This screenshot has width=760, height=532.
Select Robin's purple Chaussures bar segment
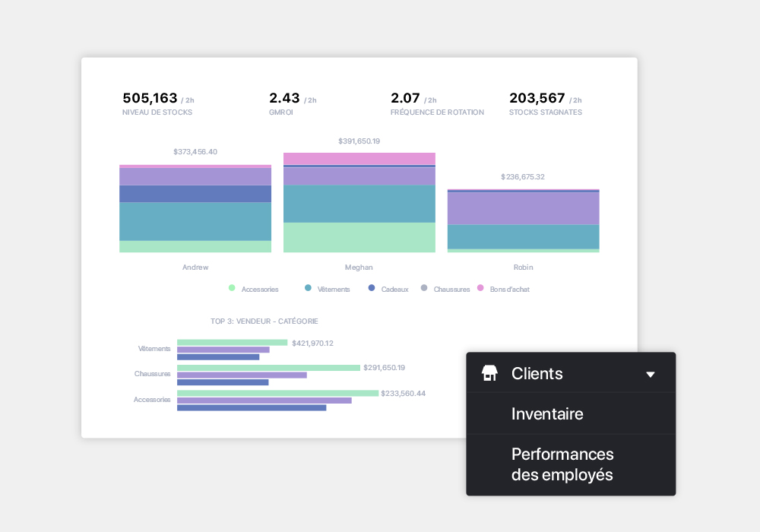[x=524, y=208]
